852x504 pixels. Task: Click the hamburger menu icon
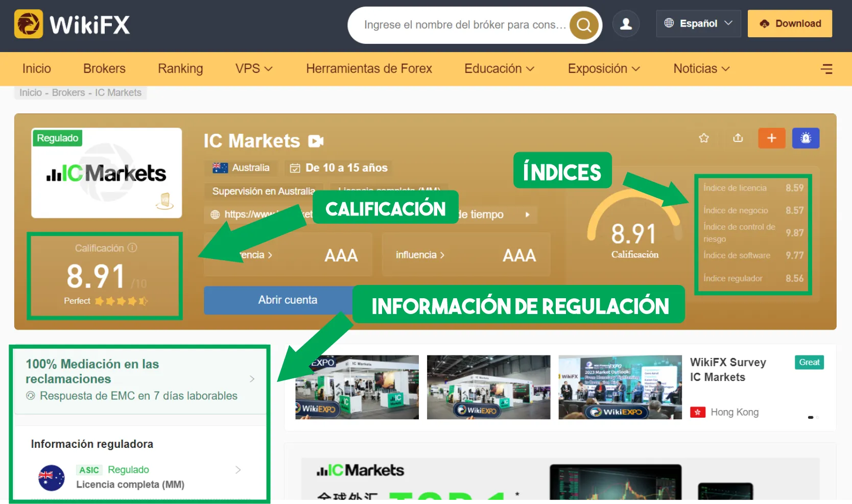click(x=826, y=69)
